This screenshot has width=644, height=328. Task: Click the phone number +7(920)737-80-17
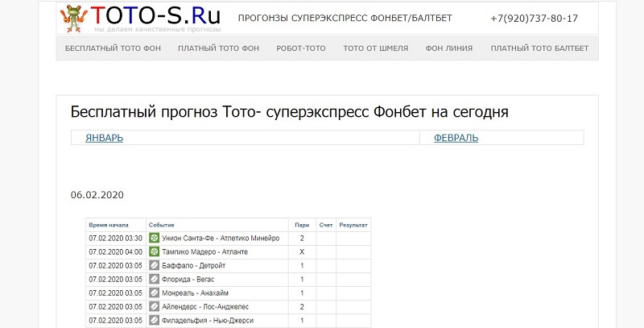point(534,18)
